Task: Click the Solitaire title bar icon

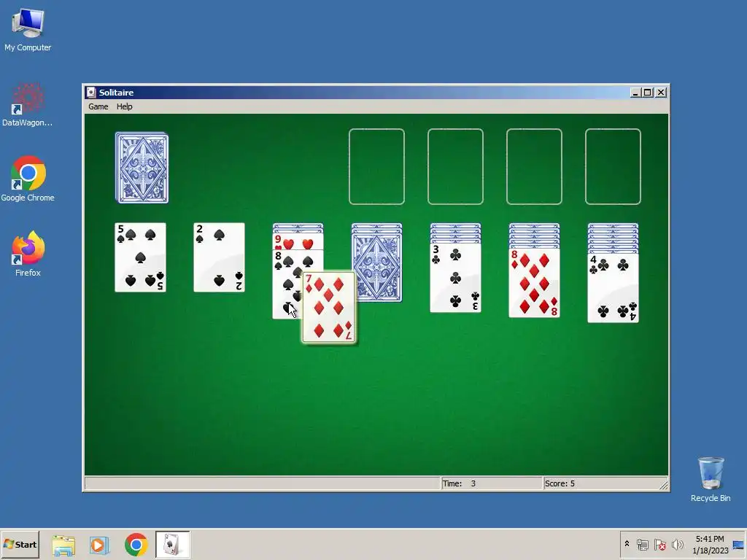Action: pos(91,93)
